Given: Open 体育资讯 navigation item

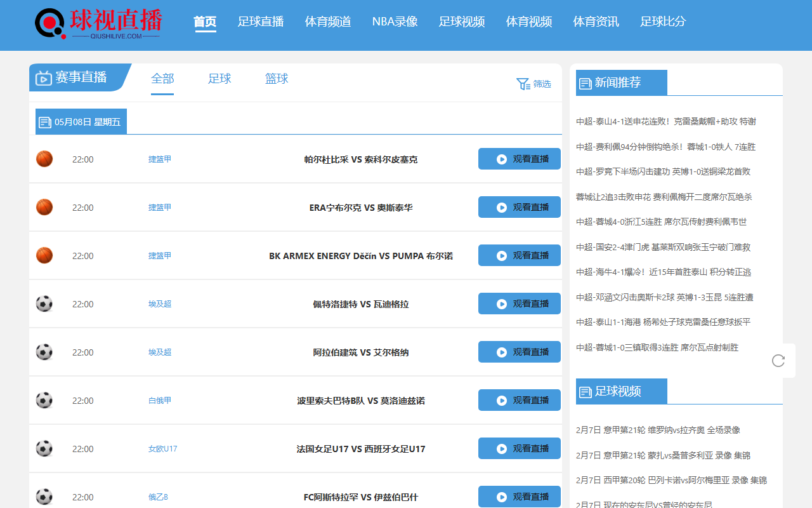Looking at the screenshot, I should [596, 22].
